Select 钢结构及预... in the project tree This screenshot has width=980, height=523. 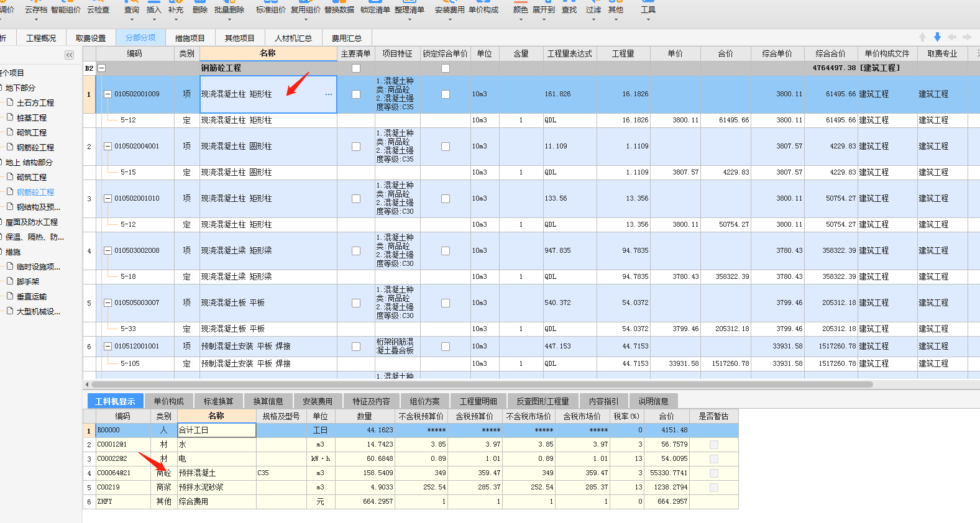tap(38, 207)
